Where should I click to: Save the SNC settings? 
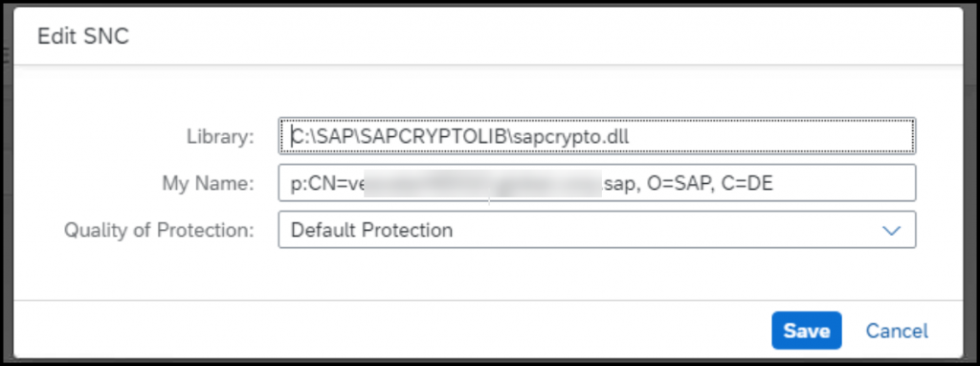coord(806,331)
